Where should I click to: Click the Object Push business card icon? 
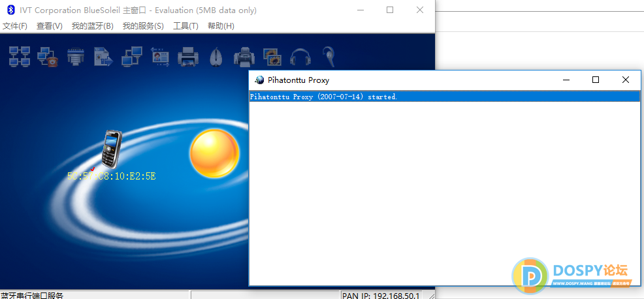click(x=160, y=56)
